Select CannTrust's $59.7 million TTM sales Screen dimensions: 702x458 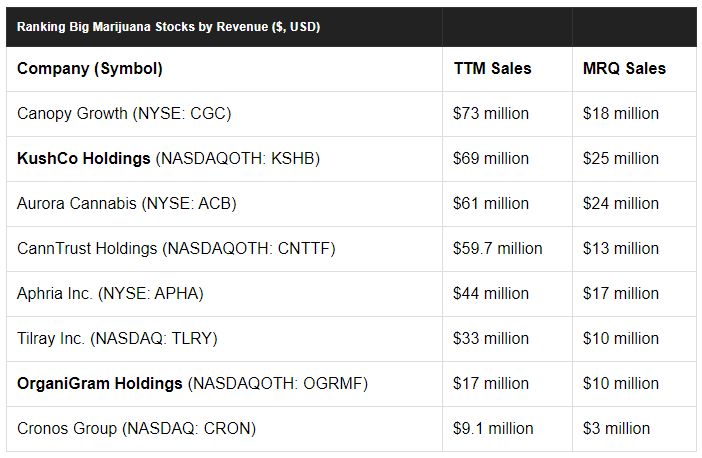498,249
